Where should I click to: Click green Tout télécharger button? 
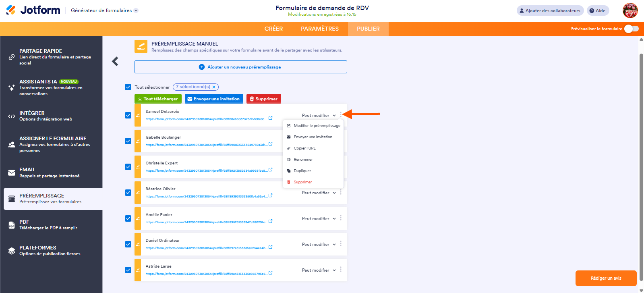click(158, 99)
